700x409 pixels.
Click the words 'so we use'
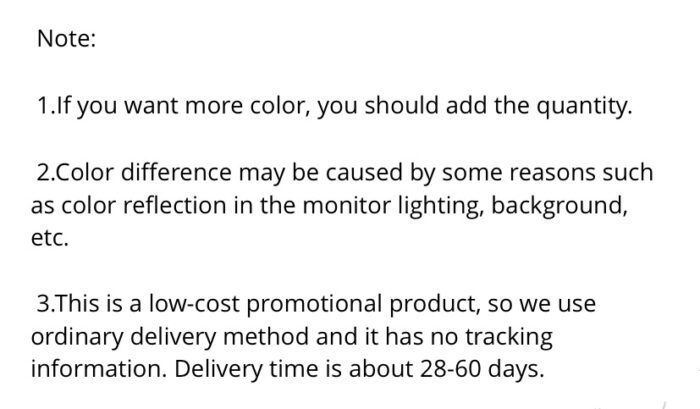[542, 305]
